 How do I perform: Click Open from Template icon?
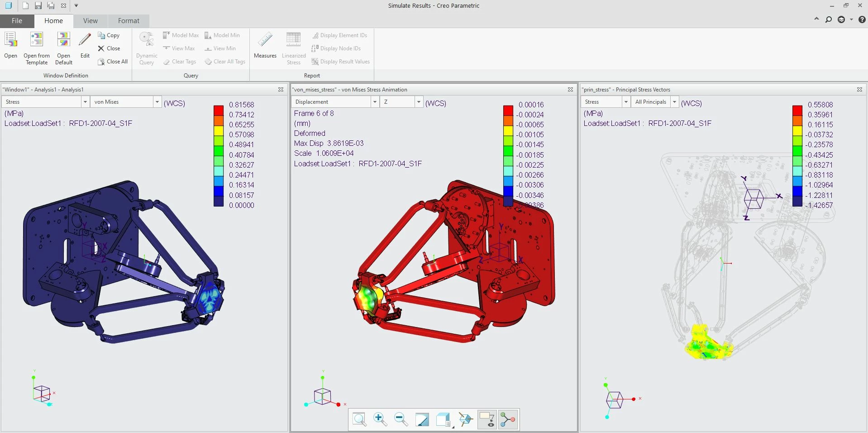[37, 48]
